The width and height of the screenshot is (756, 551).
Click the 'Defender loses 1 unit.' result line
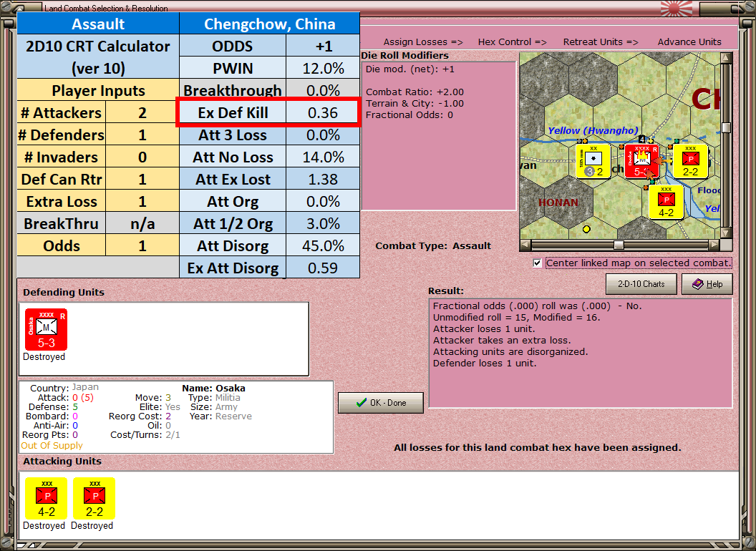tap(485, 363)
